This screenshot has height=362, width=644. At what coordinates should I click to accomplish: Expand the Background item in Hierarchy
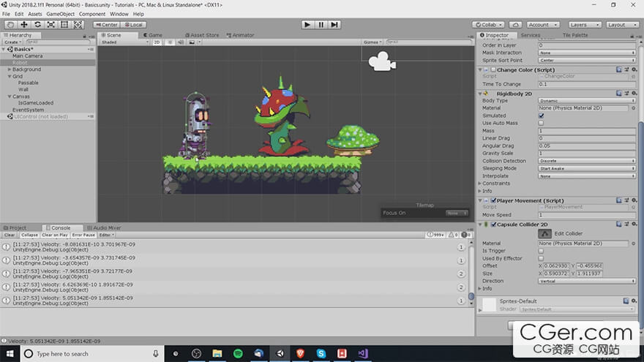click(10, 69)
